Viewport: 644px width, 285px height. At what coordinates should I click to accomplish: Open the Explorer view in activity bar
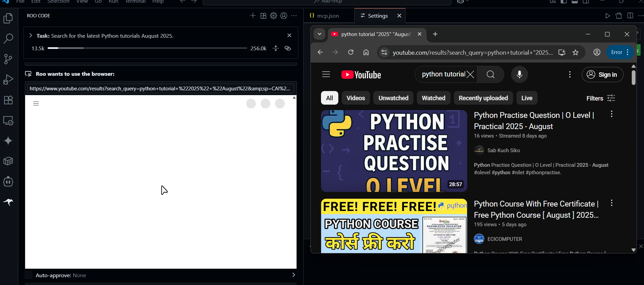(x=8, y=18)
